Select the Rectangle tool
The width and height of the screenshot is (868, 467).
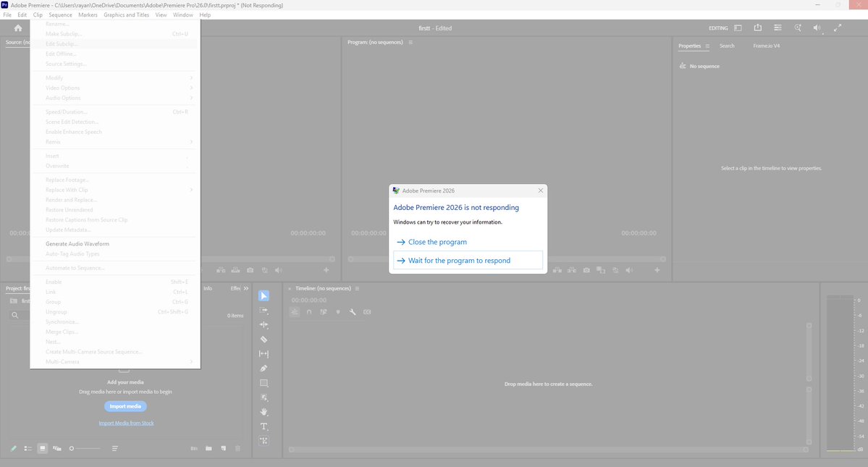(x=264, y=383)
